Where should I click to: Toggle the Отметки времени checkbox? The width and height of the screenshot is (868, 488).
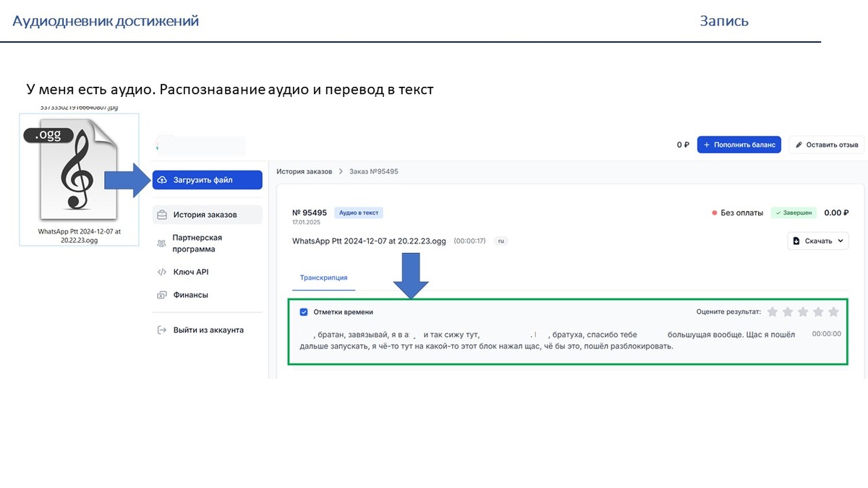tap(304, 312)
